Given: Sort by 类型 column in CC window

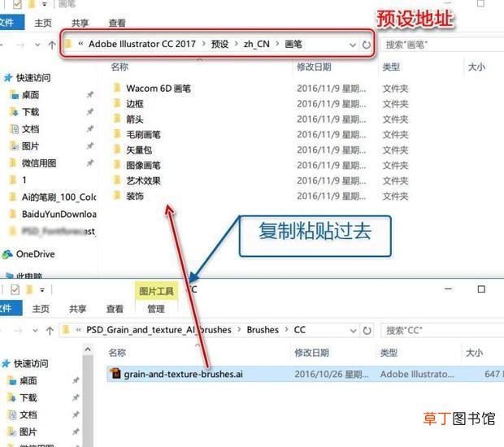Looking at the screenshot, I should coord(389,353).
